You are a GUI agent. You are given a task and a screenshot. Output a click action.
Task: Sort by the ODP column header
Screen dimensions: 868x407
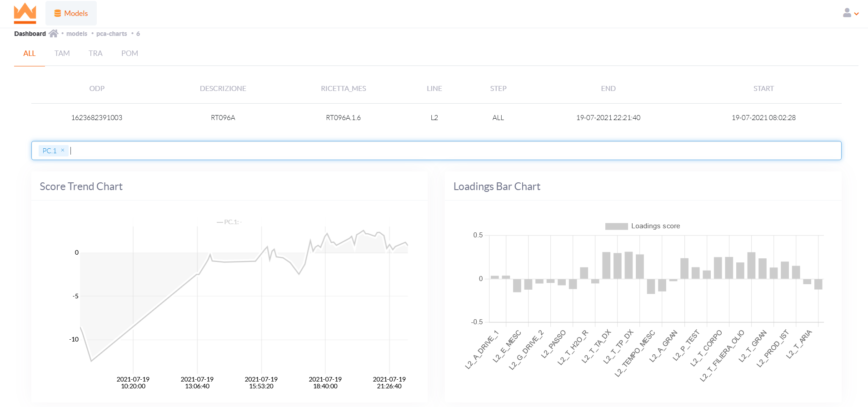point(97,89)
